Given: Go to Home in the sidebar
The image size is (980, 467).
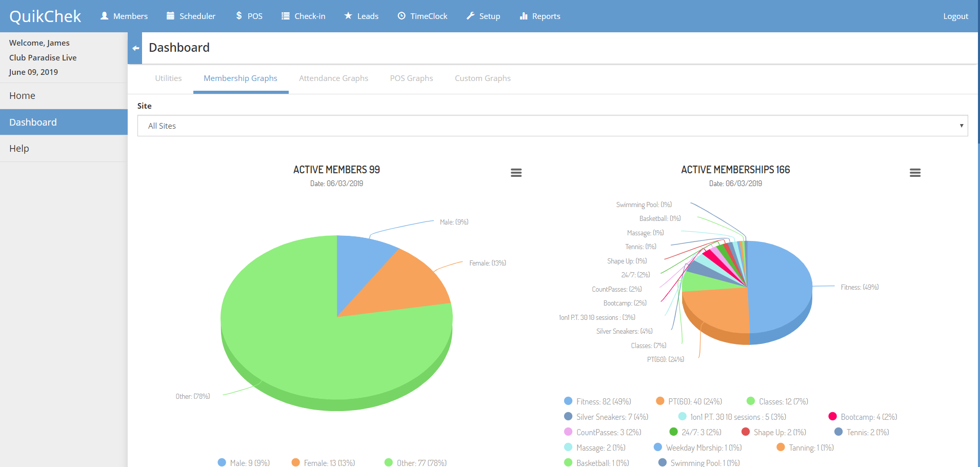Looking at the screenshot, I should pos(23,96).
